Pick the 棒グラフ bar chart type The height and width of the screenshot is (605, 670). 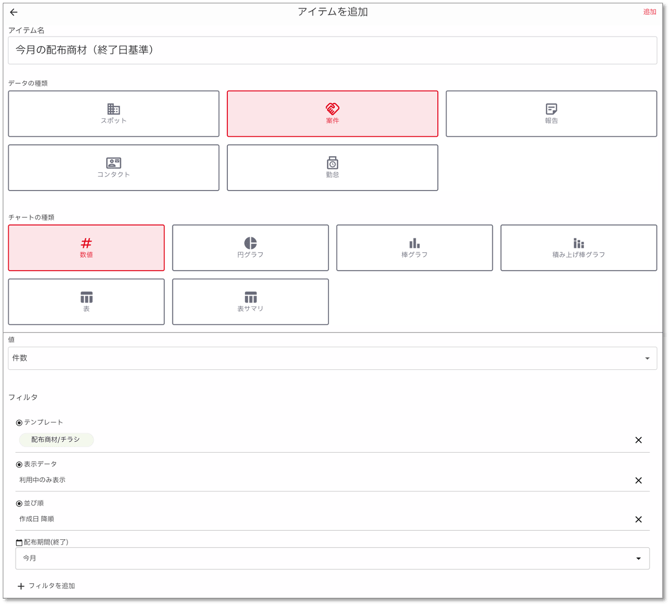[414, 248]
